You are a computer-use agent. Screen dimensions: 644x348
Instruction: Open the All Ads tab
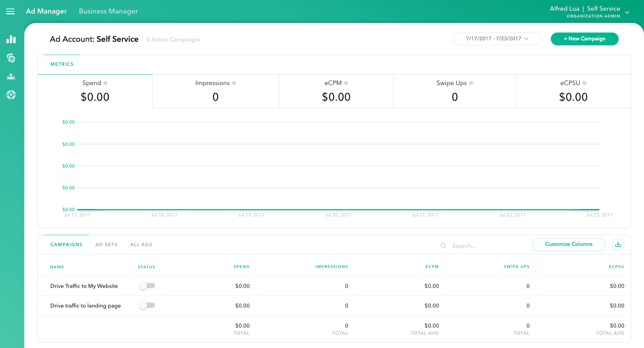141,244
